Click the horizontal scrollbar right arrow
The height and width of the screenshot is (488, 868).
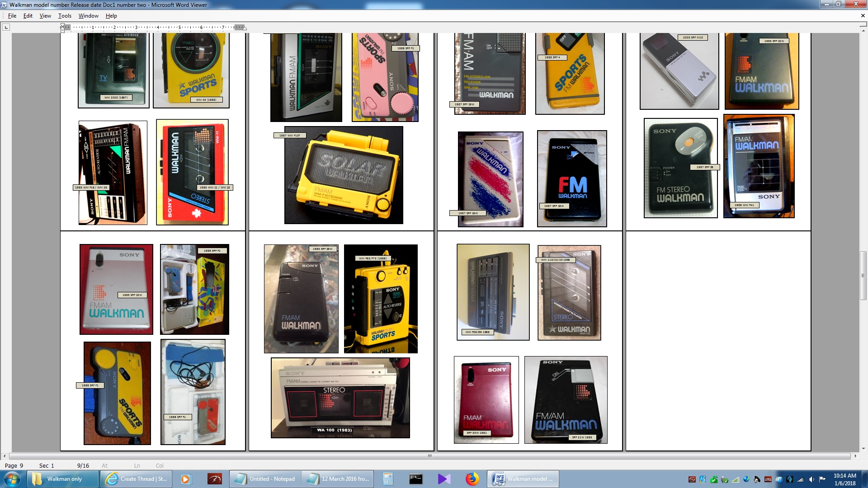click(x=855, y=456)
